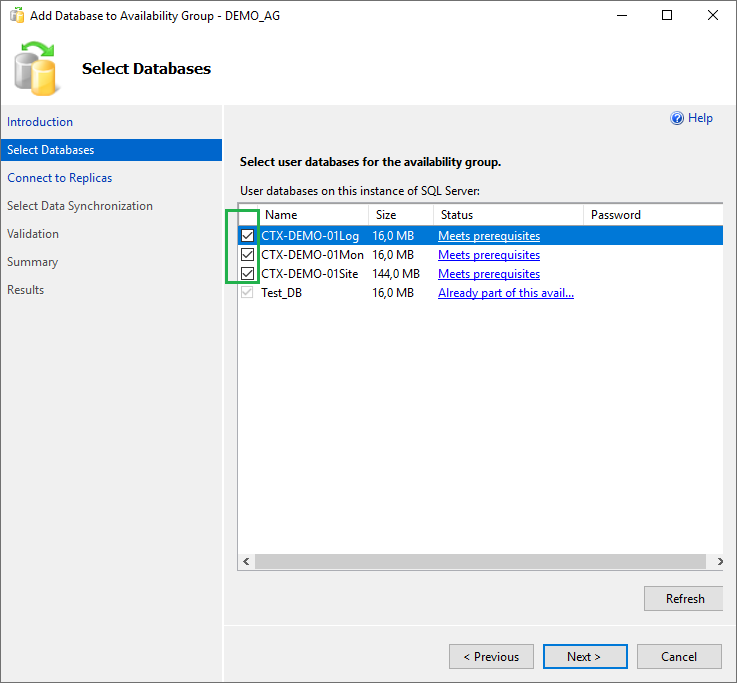This screenshot has height=683, width=737.
Task: Select the Summary step in sidebar
Action: (32, 262)
